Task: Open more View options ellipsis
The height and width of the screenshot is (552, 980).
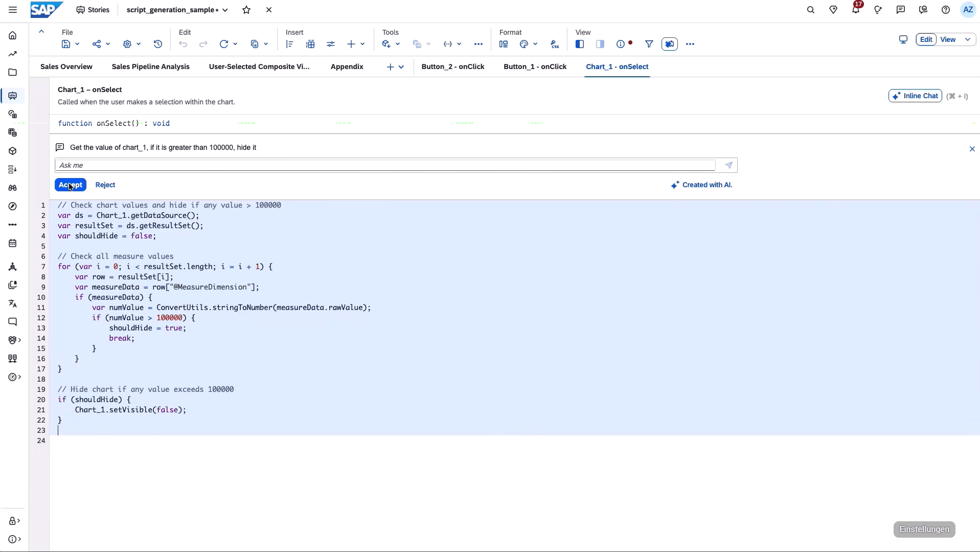Action: pyautogui.click(x=690, y=44)
